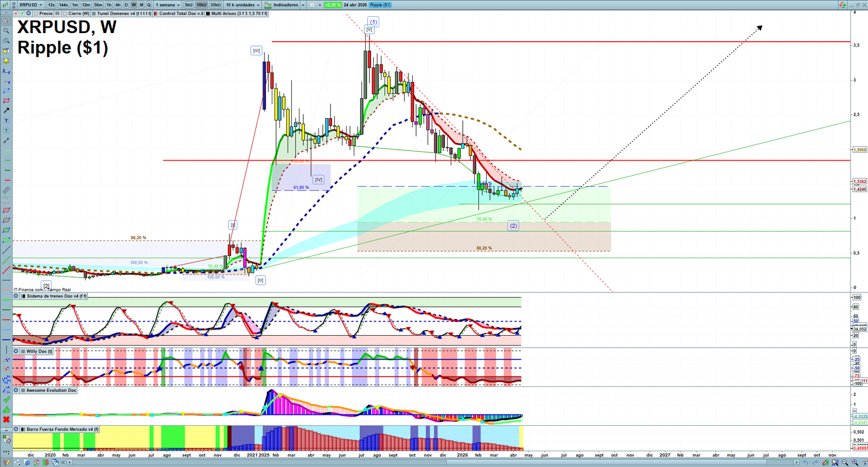Toggle the 10kU units button
868x467 pixels.
pyautogui.click(x=202, y=5)
